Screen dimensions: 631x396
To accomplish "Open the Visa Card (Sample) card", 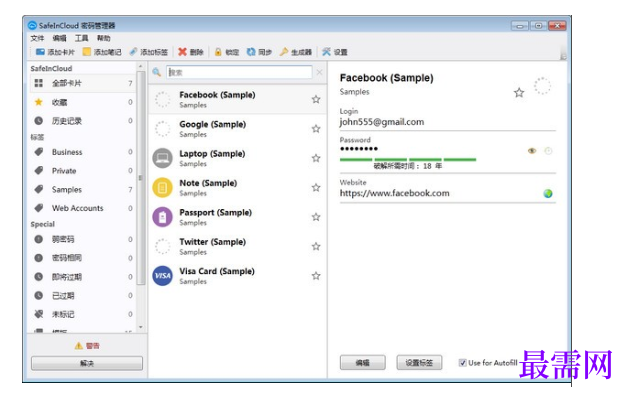I will coord(237,276).
